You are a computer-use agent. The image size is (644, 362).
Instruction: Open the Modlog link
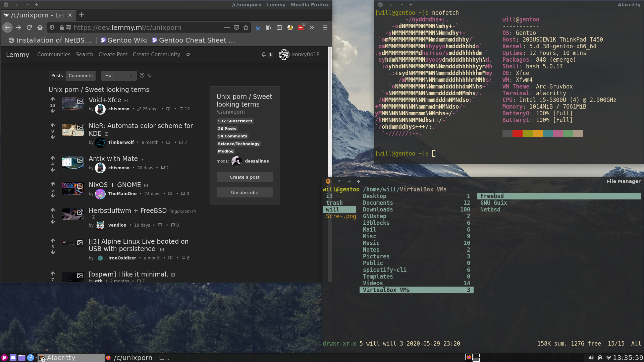coord(226,151)
